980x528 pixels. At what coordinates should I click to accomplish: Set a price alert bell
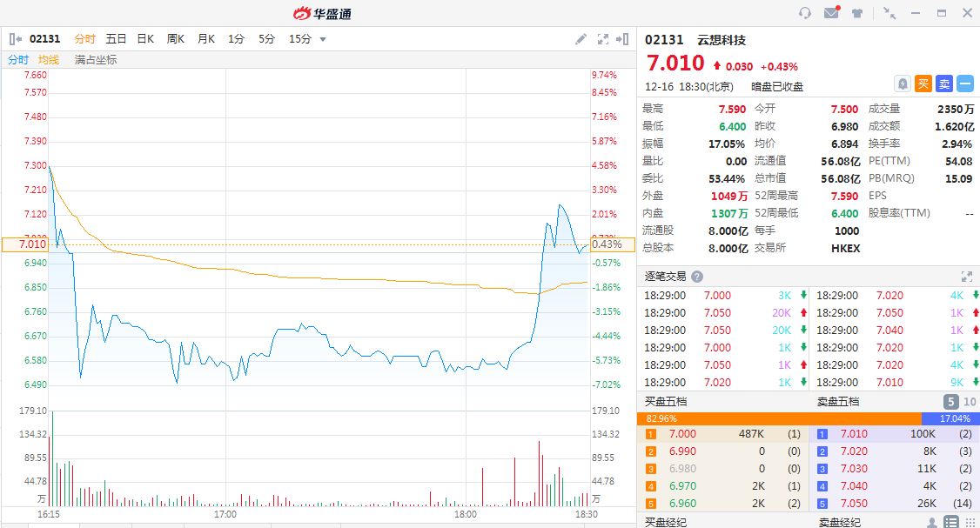pyautogui.click(x=903, y=84)
